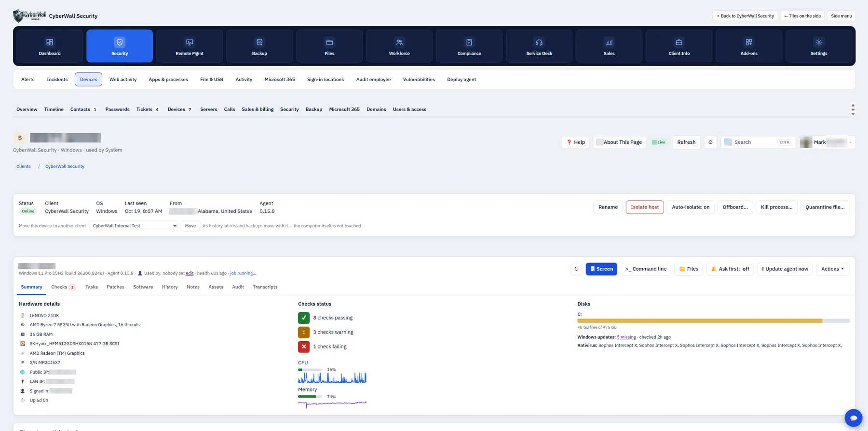This screenshot has width=868, height=431.
Task: Click the 5 missing updates link
Action: click(626, 337)
